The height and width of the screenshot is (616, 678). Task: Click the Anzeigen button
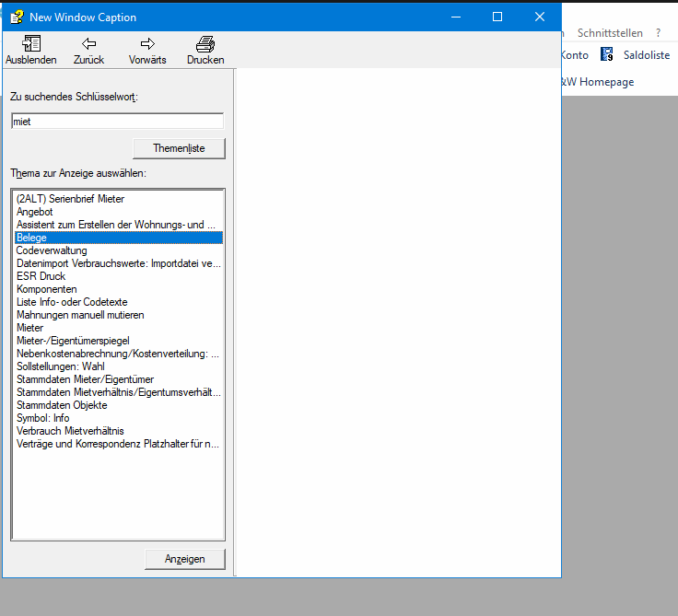coord(185,559)
